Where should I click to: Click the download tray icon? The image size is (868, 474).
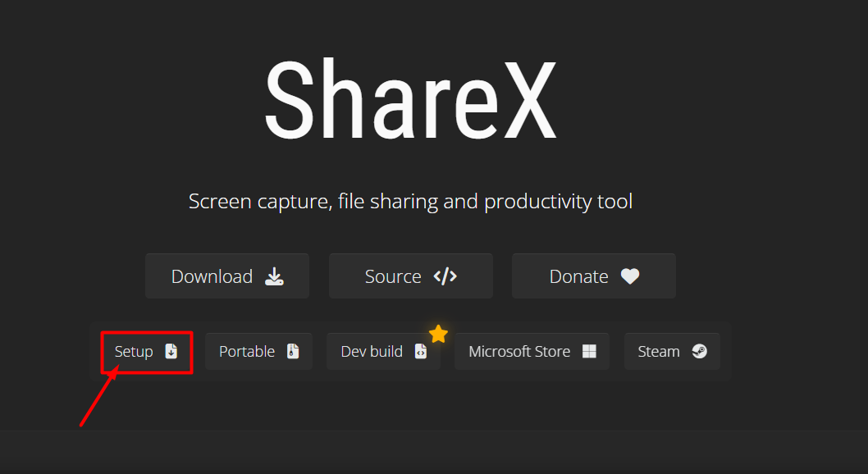pos(274,276)
